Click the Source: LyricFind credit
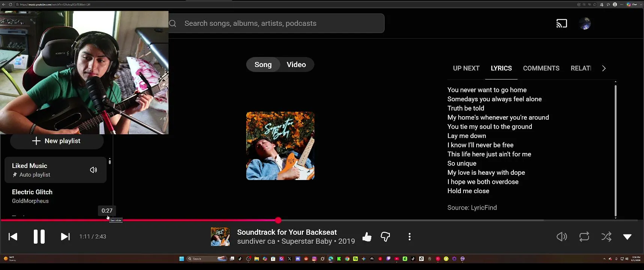Image resolution: width=644 pixels, height=270 pixels. (472, 208)
